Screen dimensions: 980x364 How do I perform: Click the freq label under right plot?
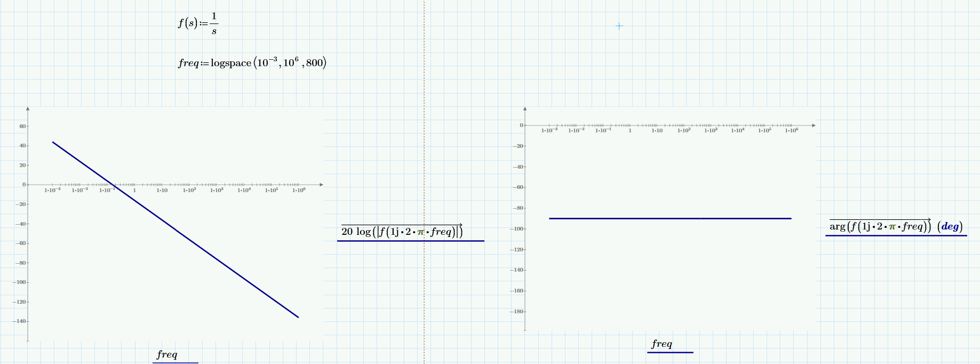pyautogui.click(x=662, y=344)
